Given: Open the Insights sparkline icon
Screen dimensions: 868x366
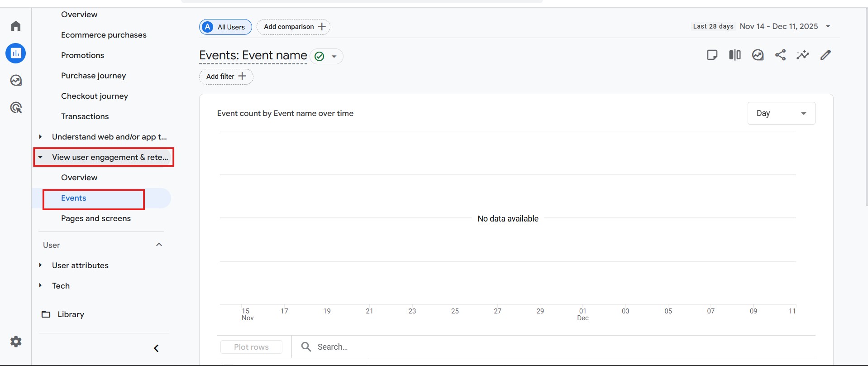Looking at the screenshot, I should pos(803,55).
